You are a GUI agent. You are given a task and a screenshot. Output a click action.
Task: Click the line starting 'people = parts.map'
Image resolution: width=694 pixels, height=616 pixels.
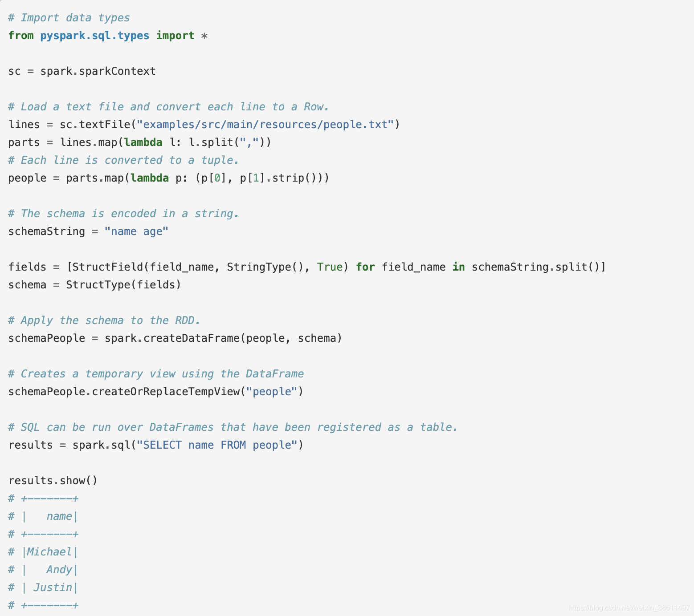(168, 178)
